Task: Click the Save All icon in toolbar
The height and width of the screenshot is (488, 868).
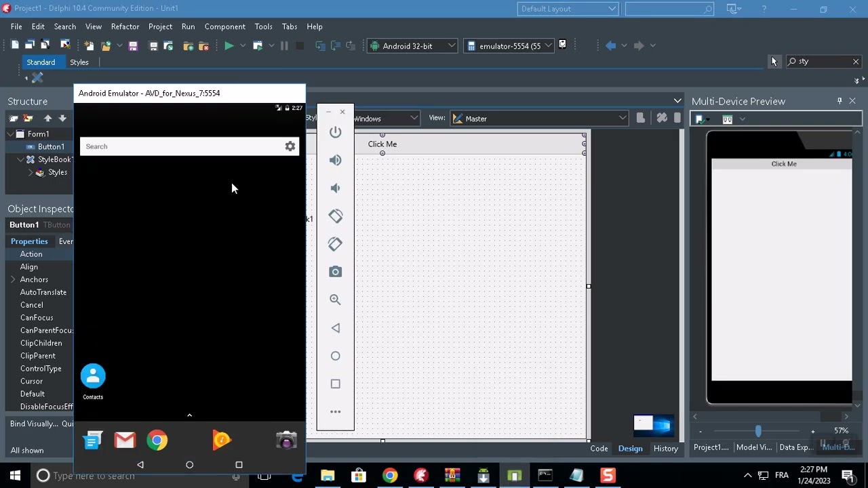Action: pyautogui.click(x=153, y=46)
